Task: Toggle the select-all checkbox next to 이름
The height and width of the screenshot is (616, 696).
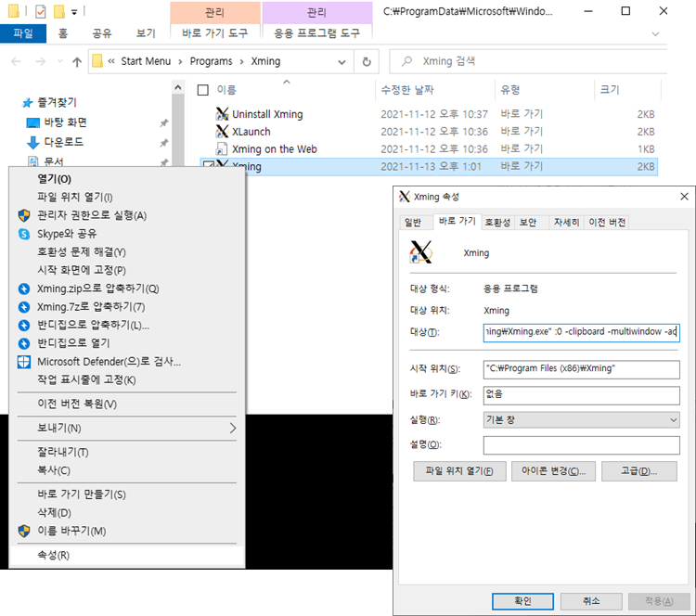Action: pyautogui.click(x=203, y=90)
